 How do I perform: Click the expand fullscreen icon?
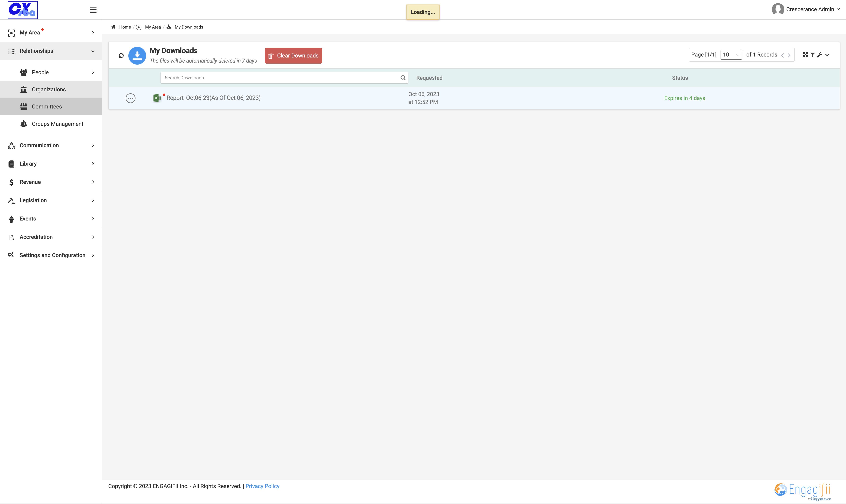point(805,55)
